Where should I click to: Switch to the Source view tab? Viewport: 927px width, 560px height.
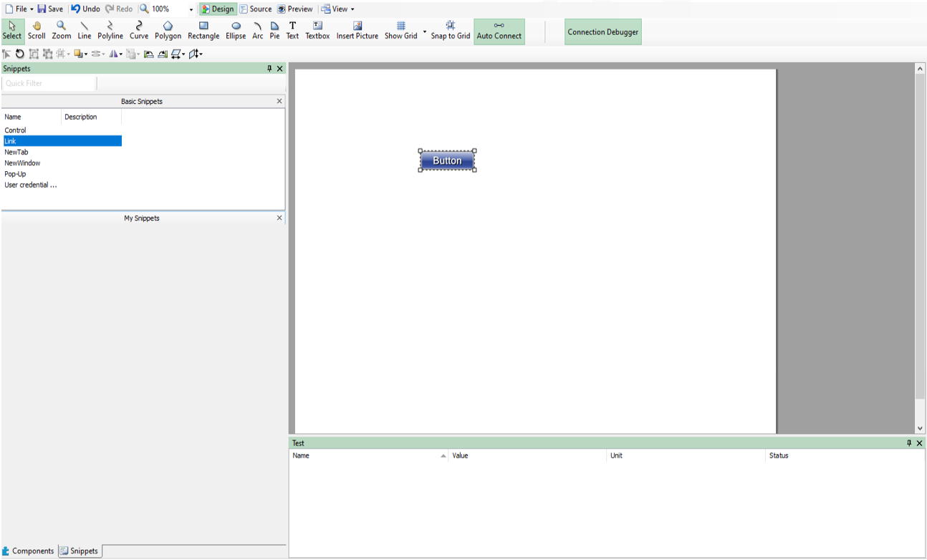256,9
